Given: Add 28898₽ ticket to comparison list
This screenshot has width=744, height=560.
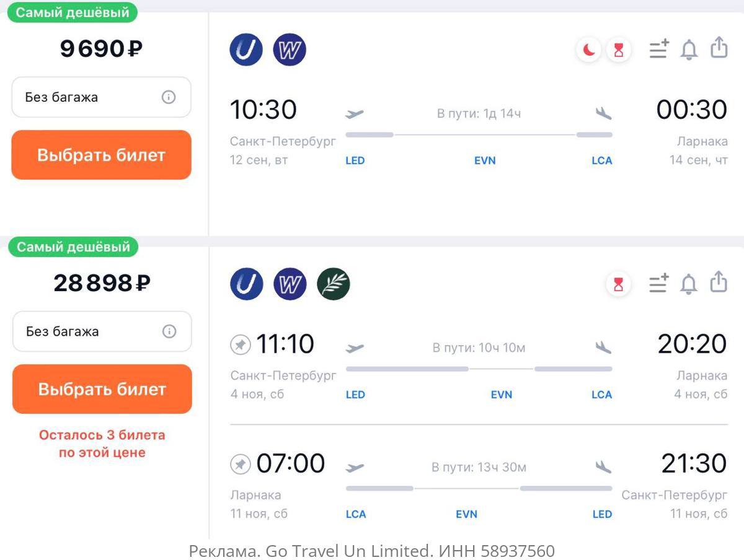Looking at the screenshot, I should [x=658, y=283].
